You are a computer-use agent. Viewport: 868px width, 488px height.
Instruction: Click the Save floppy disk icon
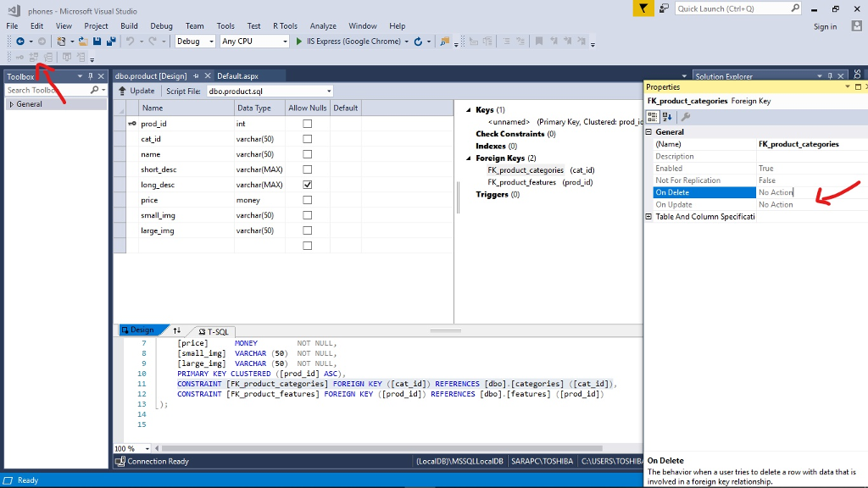tap(97, 42)
